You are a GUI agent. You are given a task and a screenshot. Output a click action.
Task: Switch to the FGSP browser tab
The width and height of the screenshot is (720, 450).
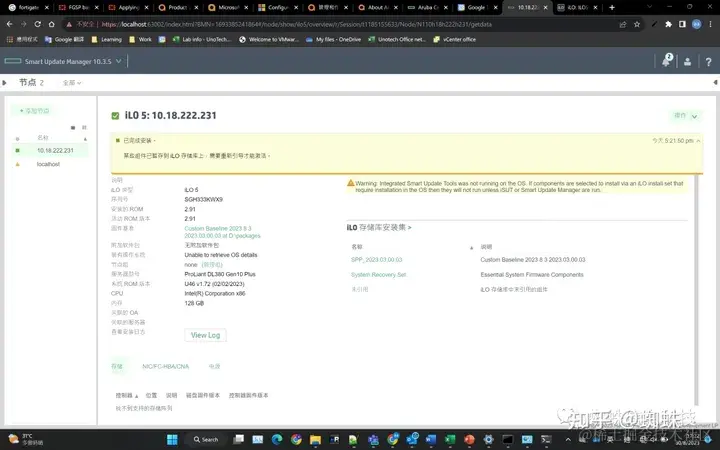pos(79,7)
